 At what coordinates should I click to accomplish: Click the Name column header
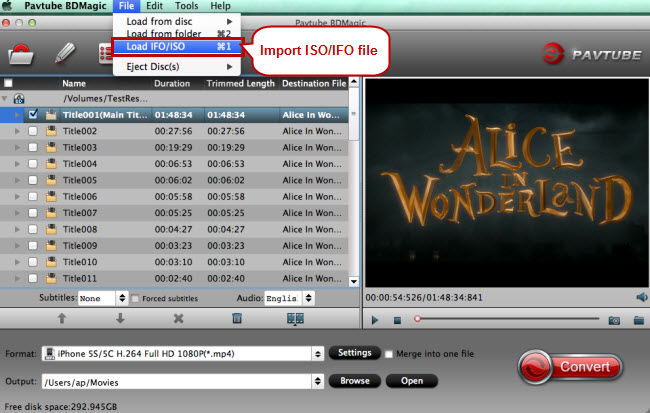(x=74, y=83)
